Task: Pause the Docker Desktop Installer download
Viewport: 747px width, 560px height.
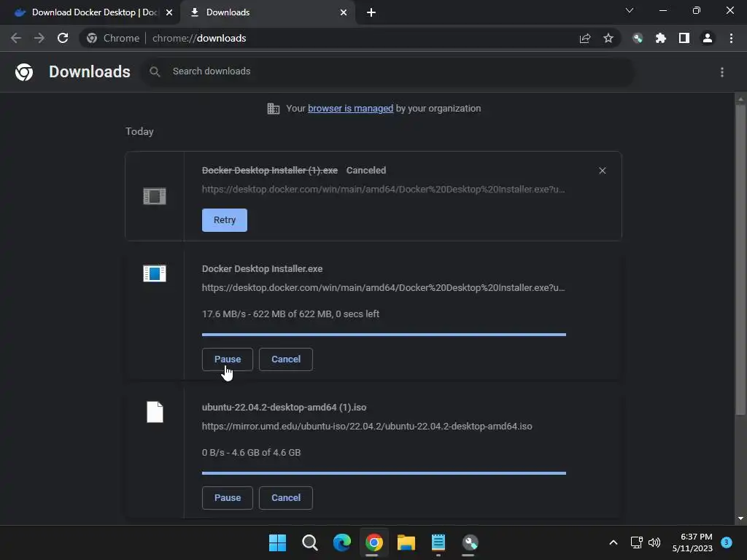Action: pos(228,359)
